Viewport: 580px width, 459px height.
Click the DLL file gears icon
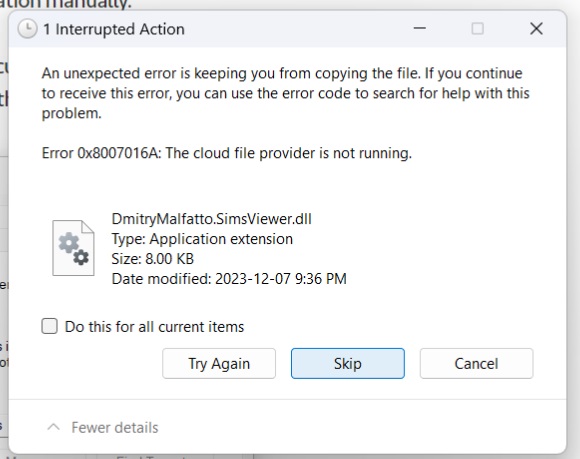[73, 248]
